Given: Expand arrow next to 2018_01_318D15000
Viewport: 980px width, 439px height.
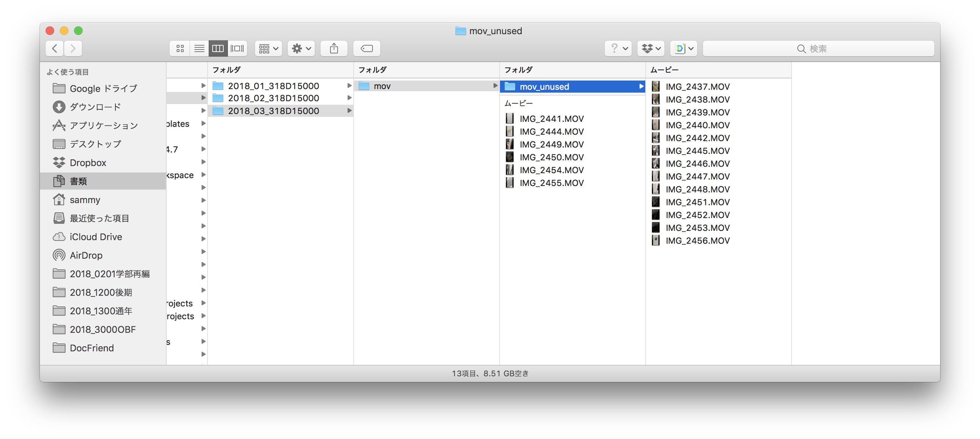Looking at the screenshot, I should click(349, 86).
